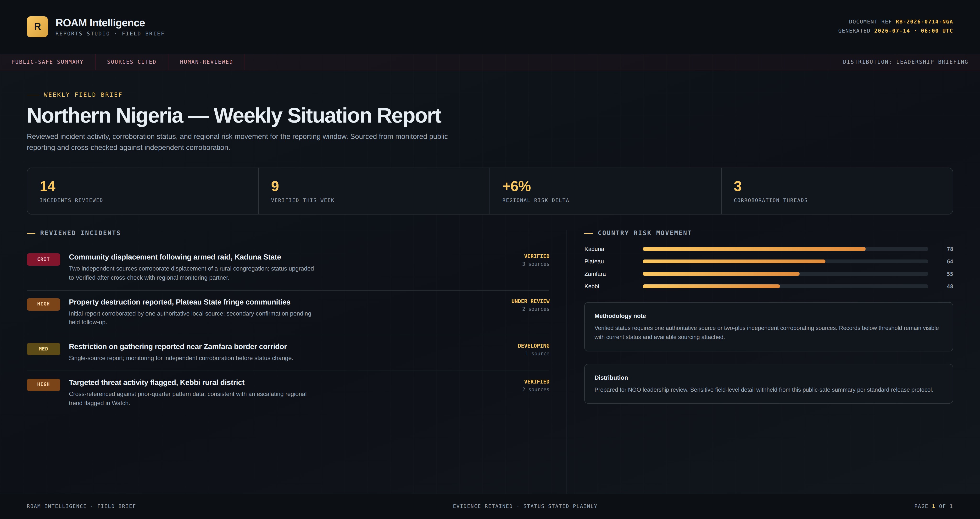Viewport: 980px width, 519px height.
Task: Click the Plateau risk bar
Action: [x=785, y=262]
